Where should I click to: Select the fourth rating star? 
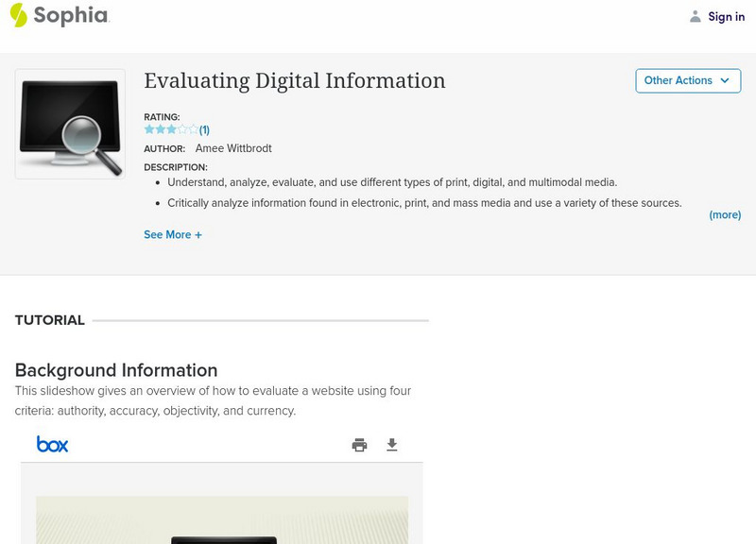(x=182, y=129)
